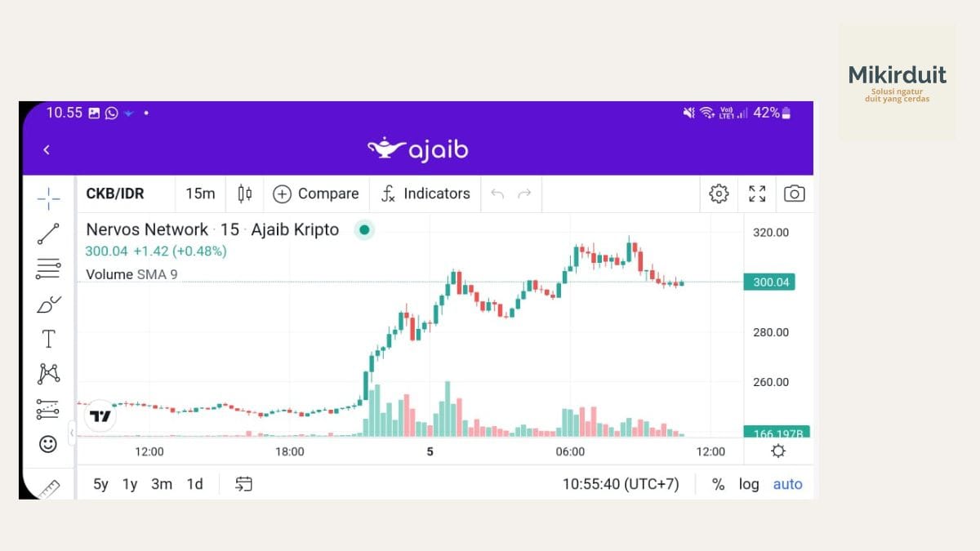The image size is (980, 551).
Task: Select the Trend Line drawing tool
Action: click(x=47, y=233)
